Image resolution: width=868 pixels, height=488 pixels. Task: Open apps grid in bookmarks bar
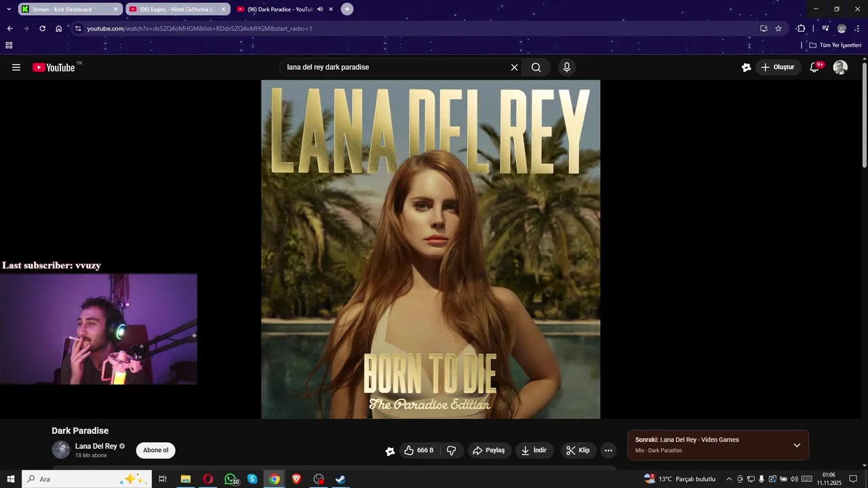[9, 45]
